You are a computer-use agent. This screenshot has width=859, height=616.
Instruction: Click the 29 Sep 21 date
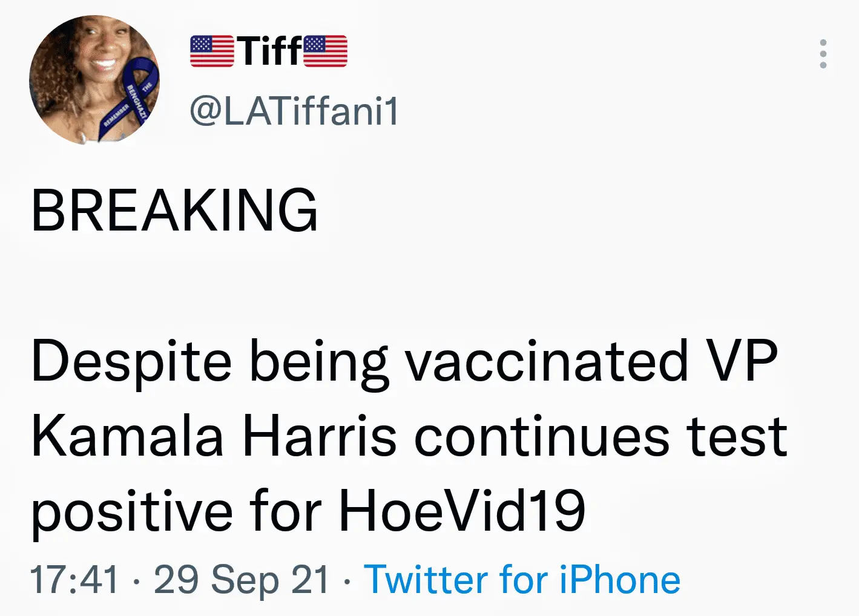pyautogui.click(x=242, y=580)
